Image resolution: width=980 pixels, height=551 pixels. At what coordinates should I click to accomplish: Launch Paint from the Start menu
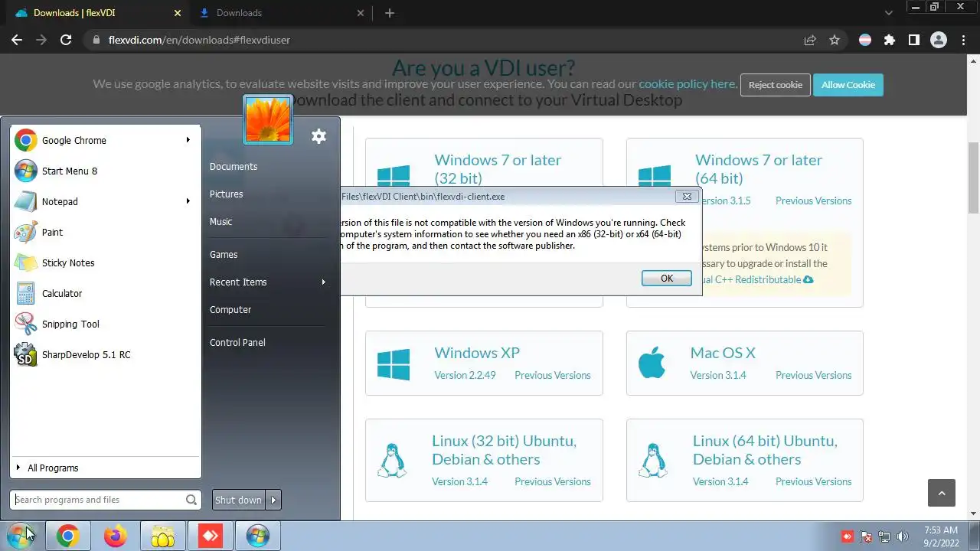(106, 232)
